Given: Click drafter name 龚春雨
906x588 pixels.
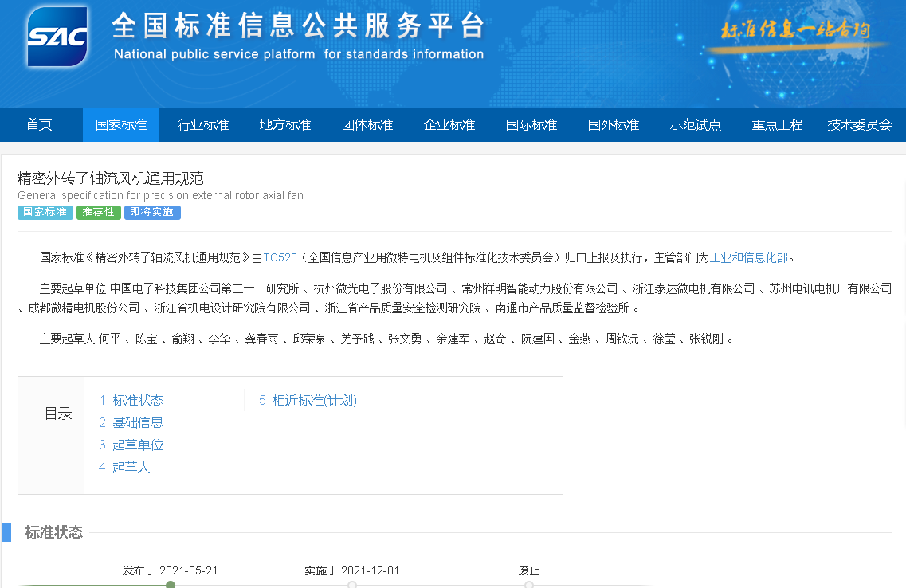Looking at the screenshot, I should point(261,339).
